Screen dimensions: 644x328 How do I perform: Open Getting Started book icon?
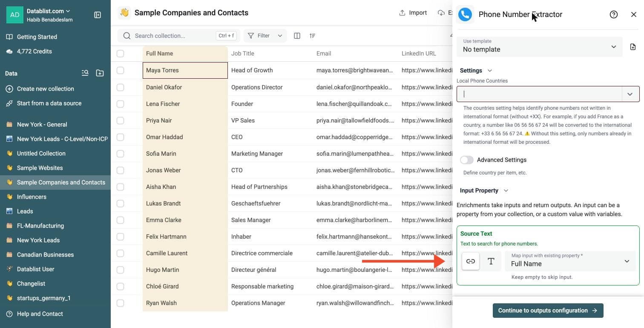(x=9, y=37)
